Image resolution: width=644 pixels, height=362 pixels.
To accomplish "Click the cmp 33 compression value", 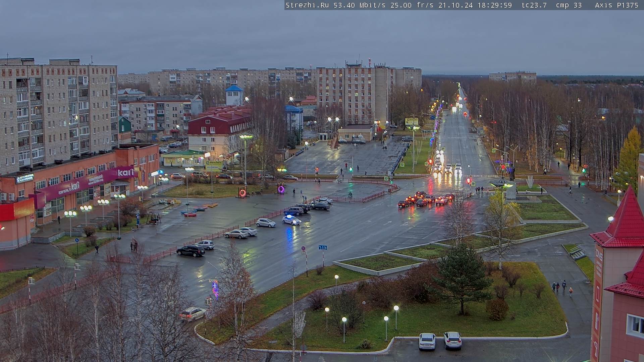I will (569, 5).
